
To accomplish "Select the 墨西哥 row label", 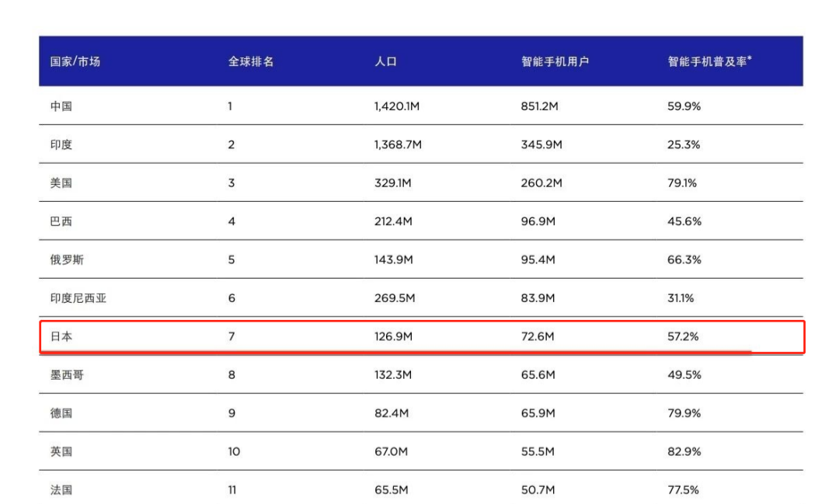I will pyautogui.click(x=68, y=374).
